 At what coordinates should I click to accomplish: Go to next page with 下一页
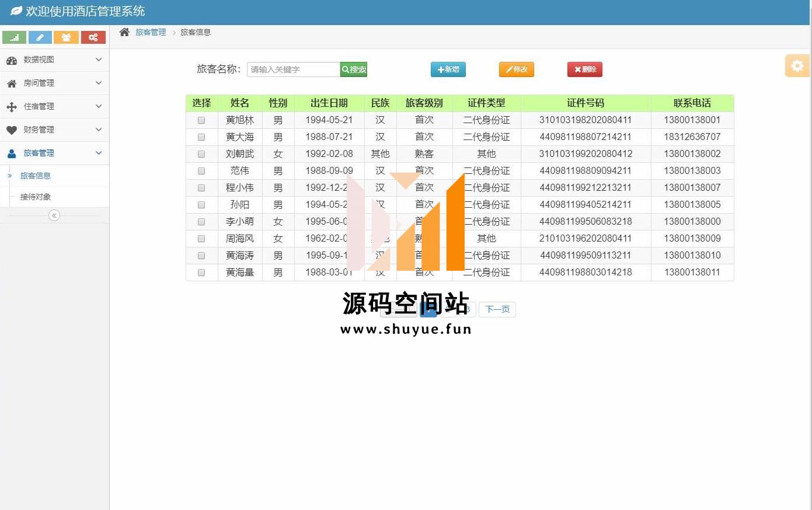click(x=497, y=309)
